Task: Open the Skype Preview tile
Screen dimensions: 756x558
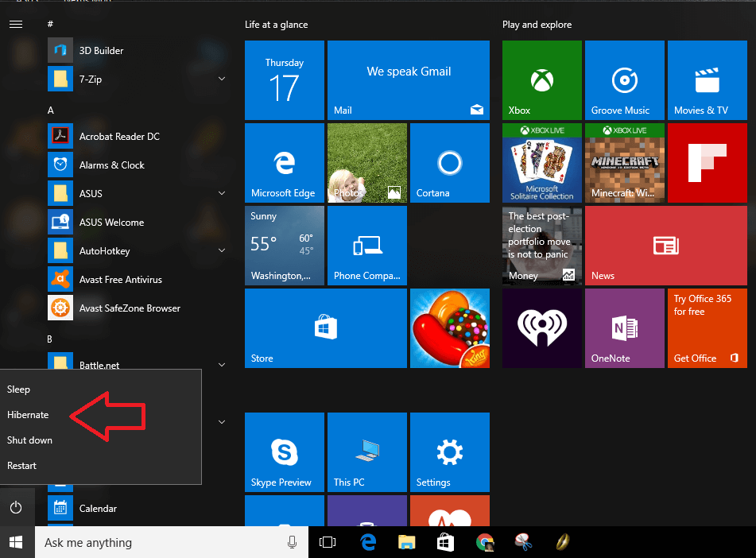Action: (285, 452)
